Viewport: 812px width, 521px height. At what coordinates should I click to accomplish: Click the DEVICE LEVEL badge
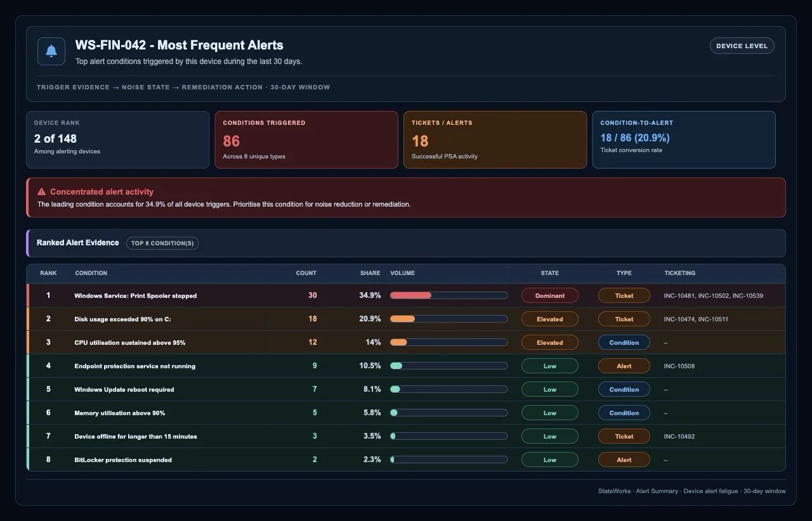click(x=742, y=46)
